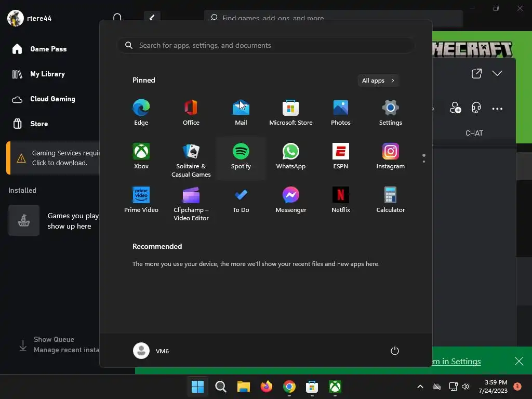Screen dimensions: 532x399
Task: Collapse the Xbox social panel chevron
Action: (497, 73)
